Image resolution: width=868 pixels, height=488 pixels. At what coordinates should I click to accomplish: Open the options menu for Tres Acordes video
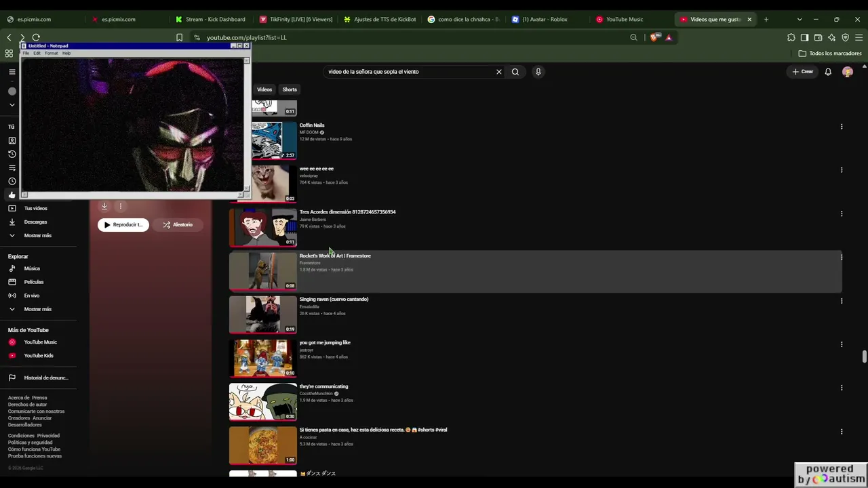(842, 213)
